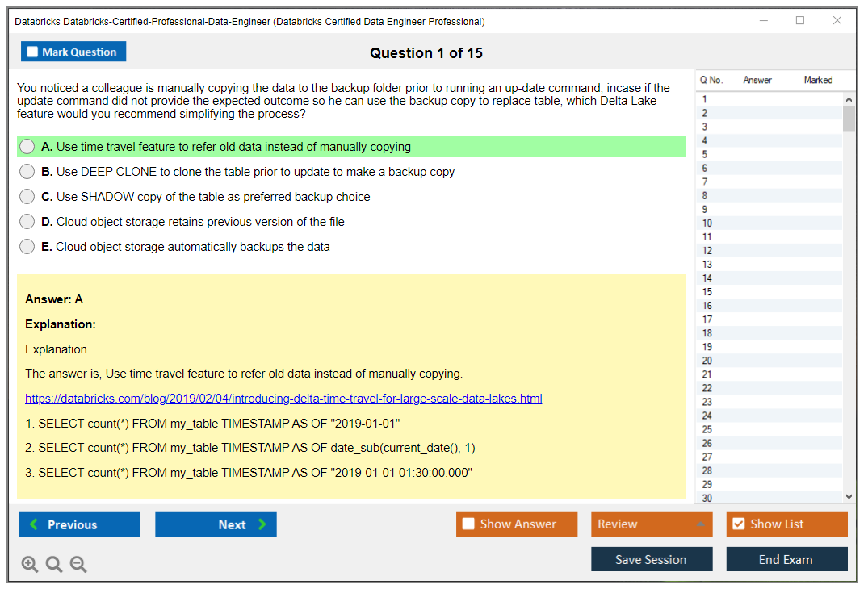The image size is (868, 593).
Task: Choose option E about automatic backups
Action: point(27,247)
